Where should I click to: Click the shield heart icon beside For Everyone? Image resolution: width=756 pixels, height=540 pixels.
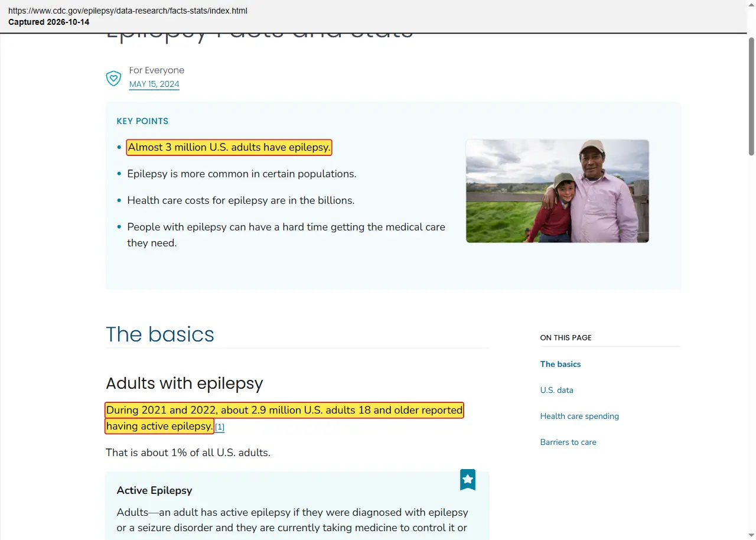click(x=113, y=78)
